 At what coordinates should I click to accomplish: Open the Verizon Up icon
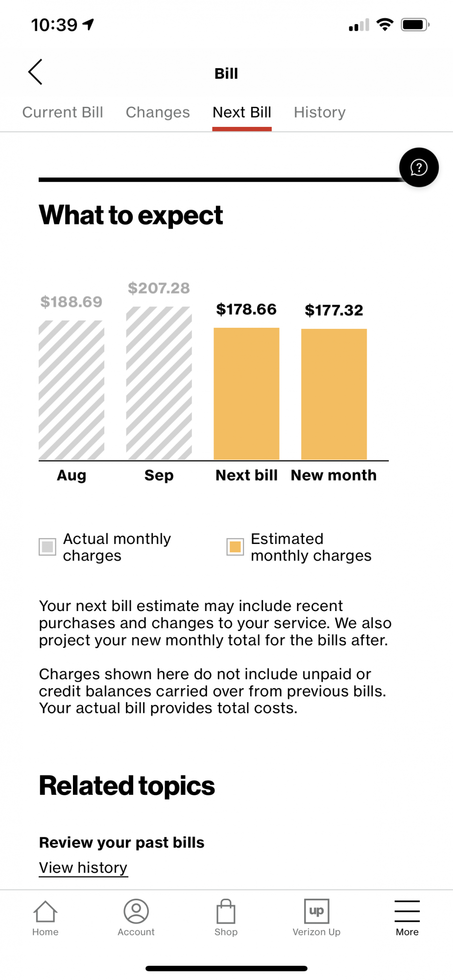(316, 911)
